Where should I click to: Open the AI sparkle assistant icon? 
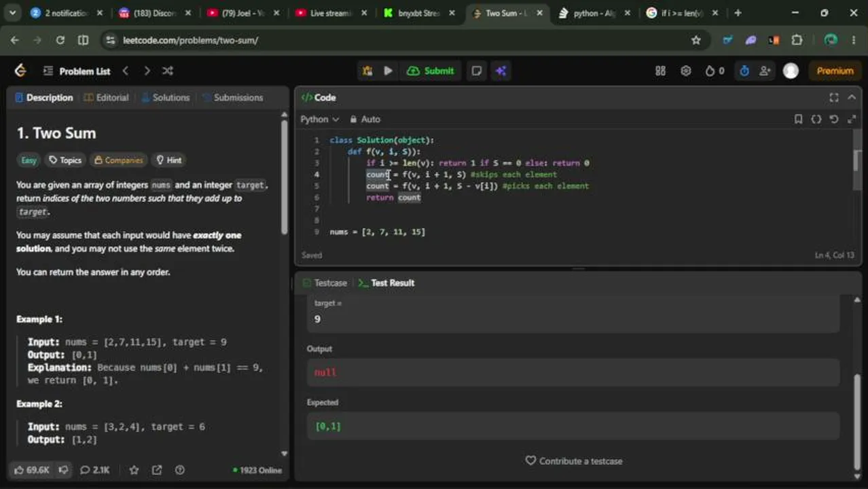pyautogui.click(x=501, y=71)
